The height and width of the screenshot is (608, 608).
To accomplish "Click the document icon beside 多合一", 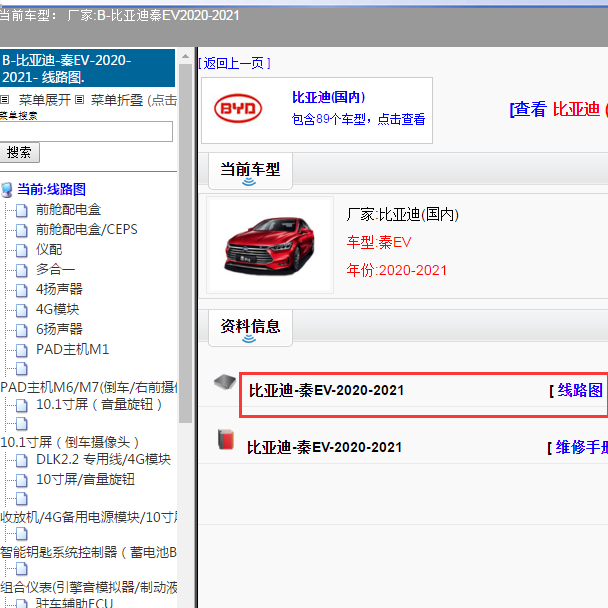I will pos(22,270).
